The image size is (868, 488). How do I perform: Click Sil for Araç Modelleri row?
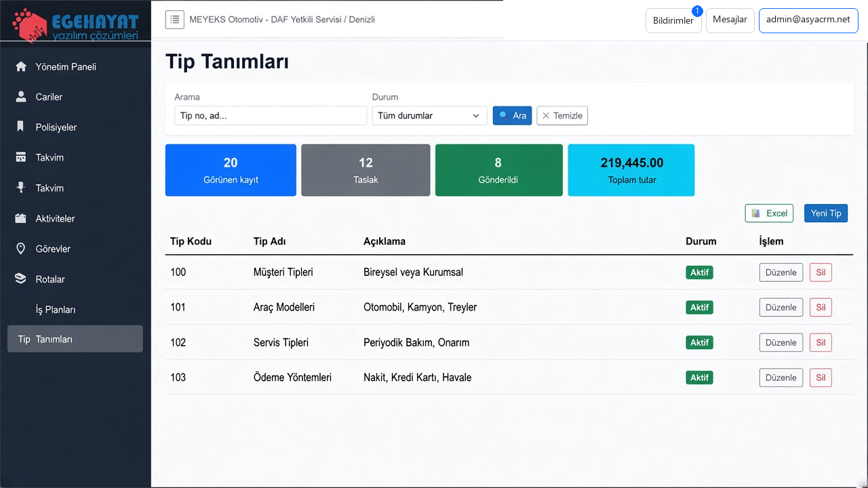[x=821, y=307]
